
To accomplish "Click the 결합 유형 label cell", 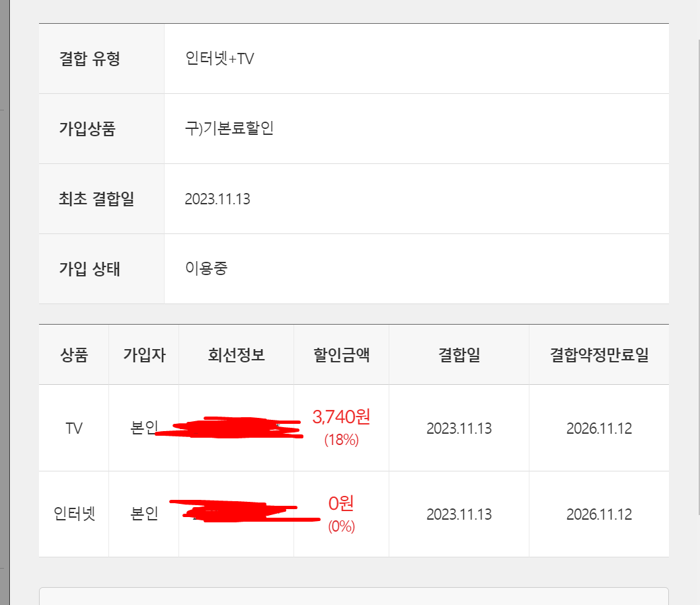I will [x=101, y=58].
